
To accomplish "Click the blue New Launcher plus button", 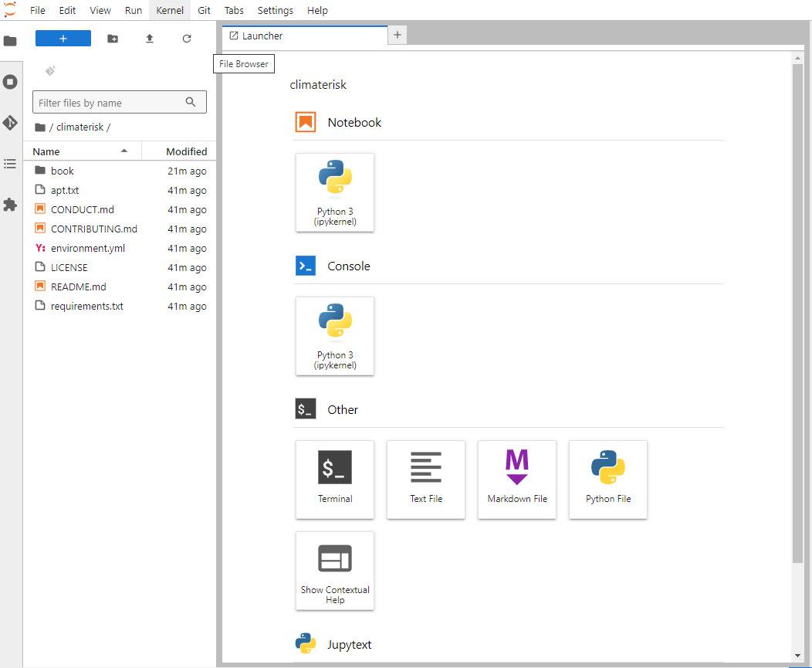I will coord(63,39).
